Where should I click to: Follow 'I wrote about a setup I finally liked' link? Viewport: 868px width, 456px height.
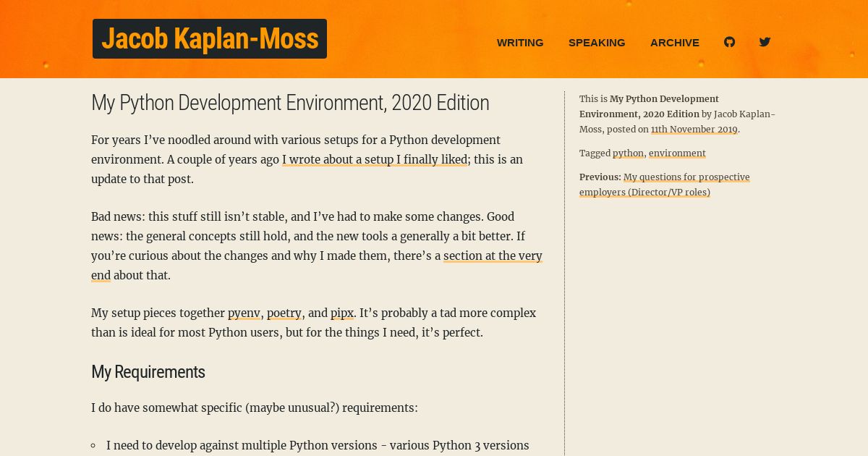point(375,159)
